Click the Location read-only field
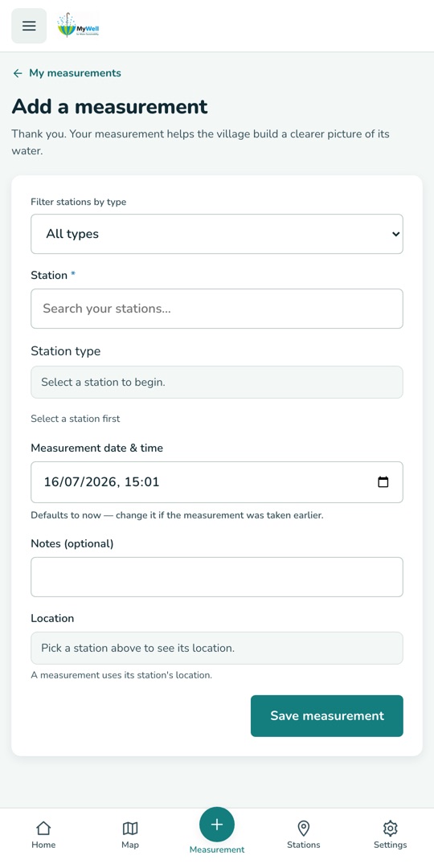The width and height of the screenshot is (434, 868). click(217, 648)
